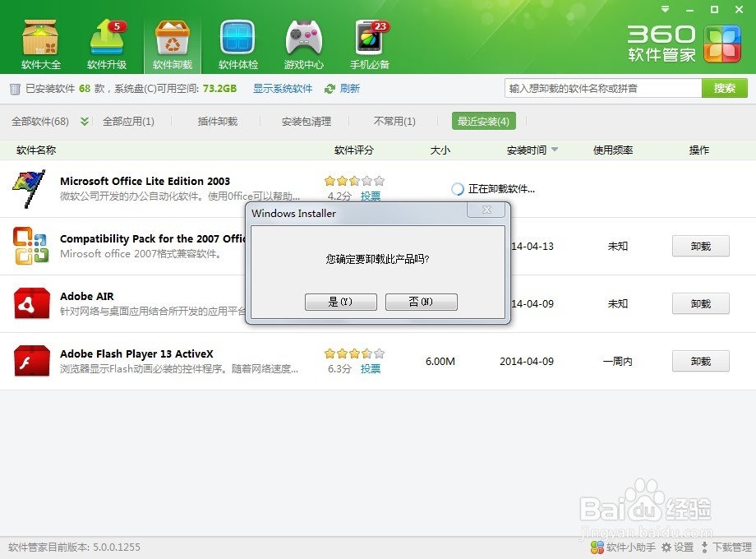Screen dimensions: 756x559
Task: Click the Compatibility Pack for 2007 title
Action: coord(152,238)
